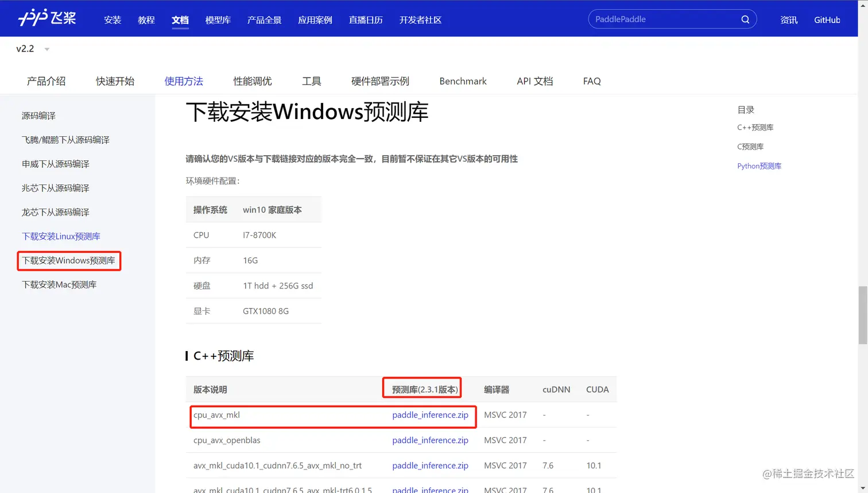868x493 pixels.
Task: Click the search magnifier icon
Action: (x=745, y=20)
